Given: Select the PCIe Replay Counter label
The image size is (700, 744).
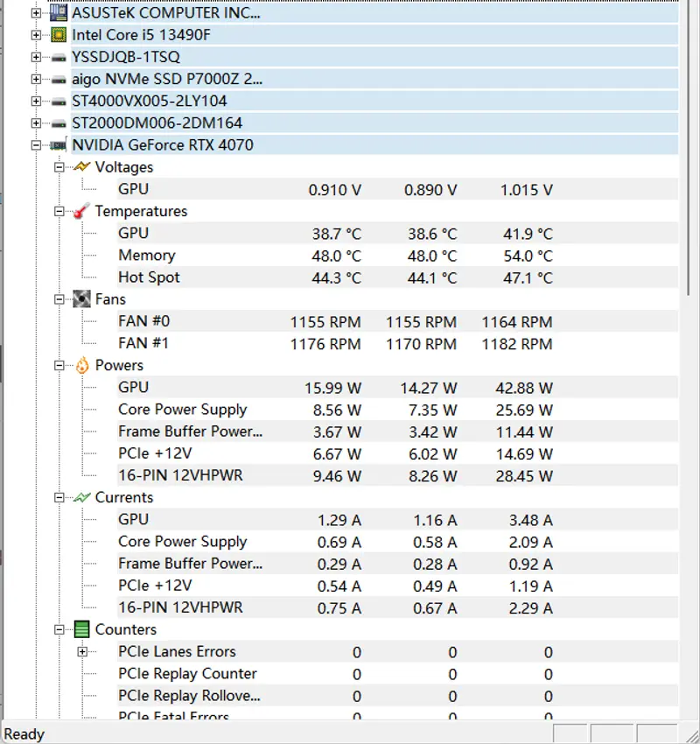Looking at the screenshot, I should coord(187,673).
